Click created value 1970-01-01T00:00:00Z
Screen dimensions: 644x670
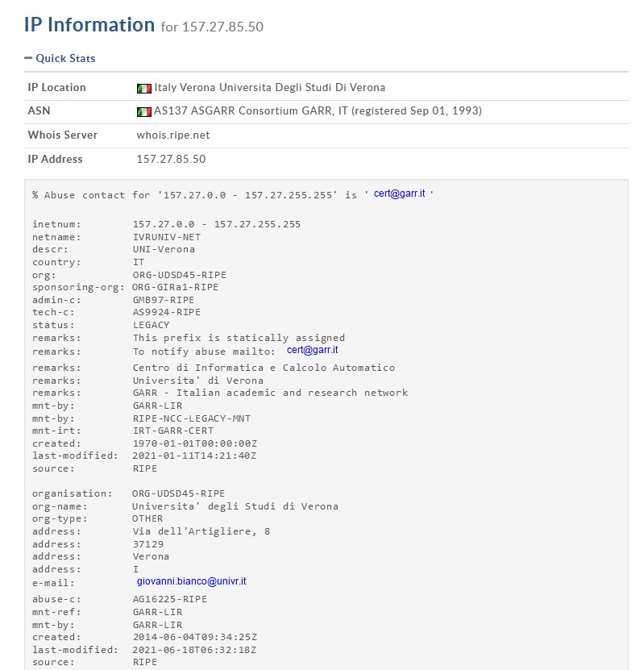click(195, 443)
